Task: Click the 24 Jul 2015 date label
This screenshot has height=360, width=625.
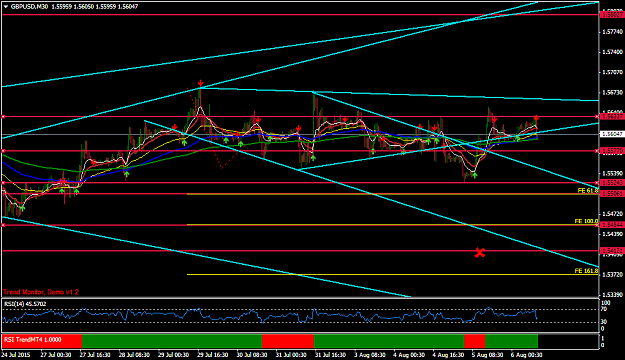Action: [16, 354]
